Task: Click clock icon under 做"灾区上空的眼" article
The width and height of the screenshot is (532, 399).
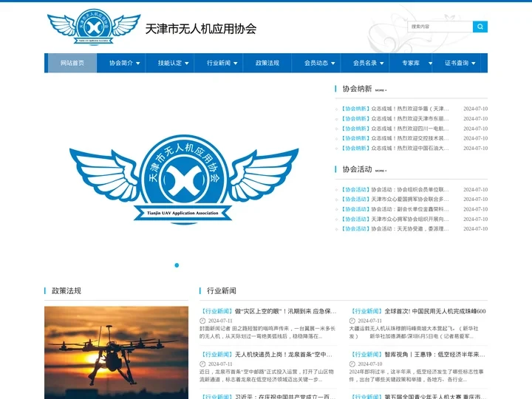Action: click(202, 321)
